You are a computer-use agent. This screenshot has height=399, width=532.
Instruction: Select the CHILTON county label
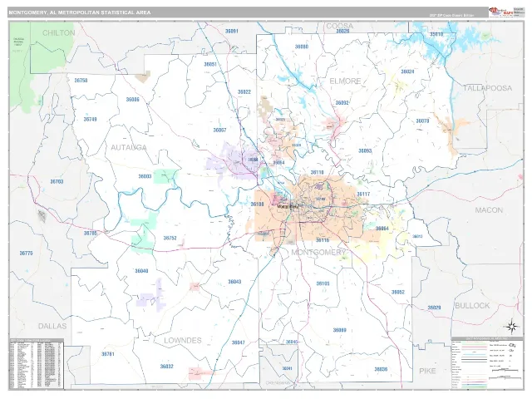click(59, 33)
